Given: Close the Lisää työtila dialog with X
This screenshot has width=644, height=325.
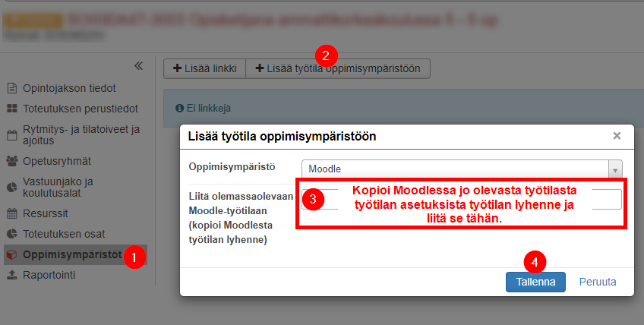Looking at the screenshot, I should coord(617,136).
